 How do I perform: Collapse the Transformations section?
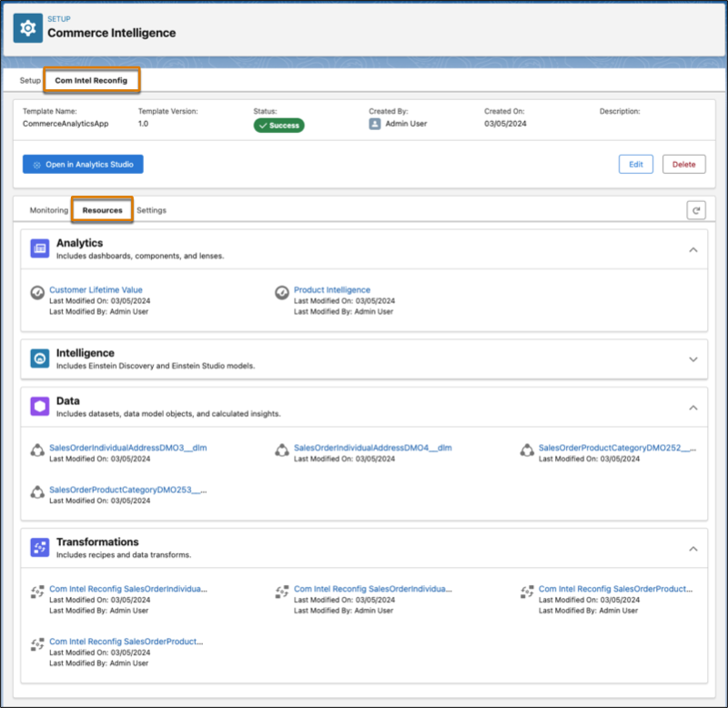693,549
